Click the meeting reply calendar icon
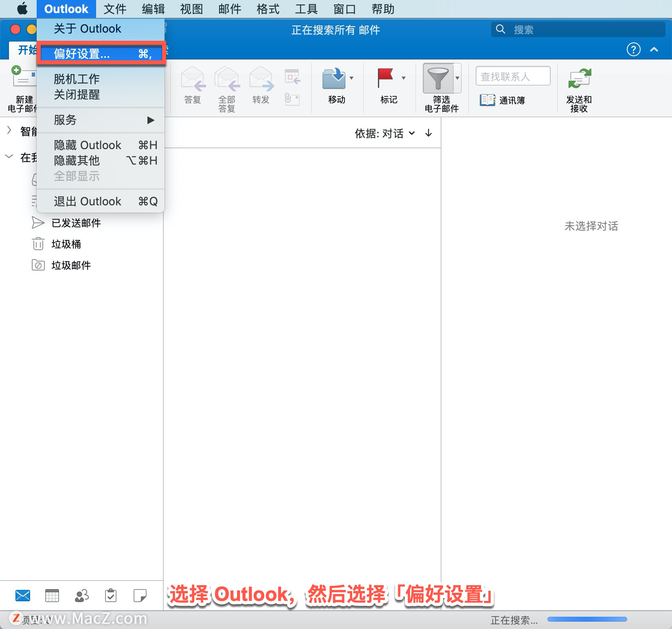This screenshot has width=672, height=629. (292, 77)
